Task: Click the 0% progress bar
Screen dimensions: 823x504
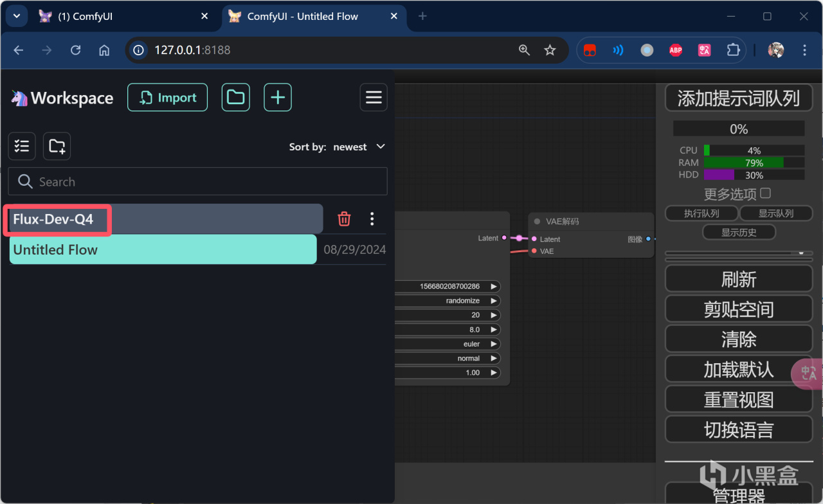Action: [739, 129]
